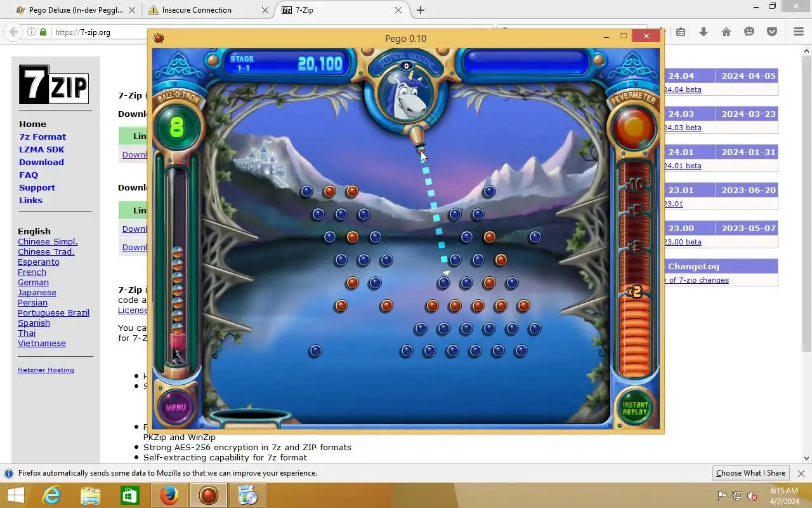This screenshot has height=508, width=812.
Task: Click the muted volume tray icon
Action: (752, 496)
